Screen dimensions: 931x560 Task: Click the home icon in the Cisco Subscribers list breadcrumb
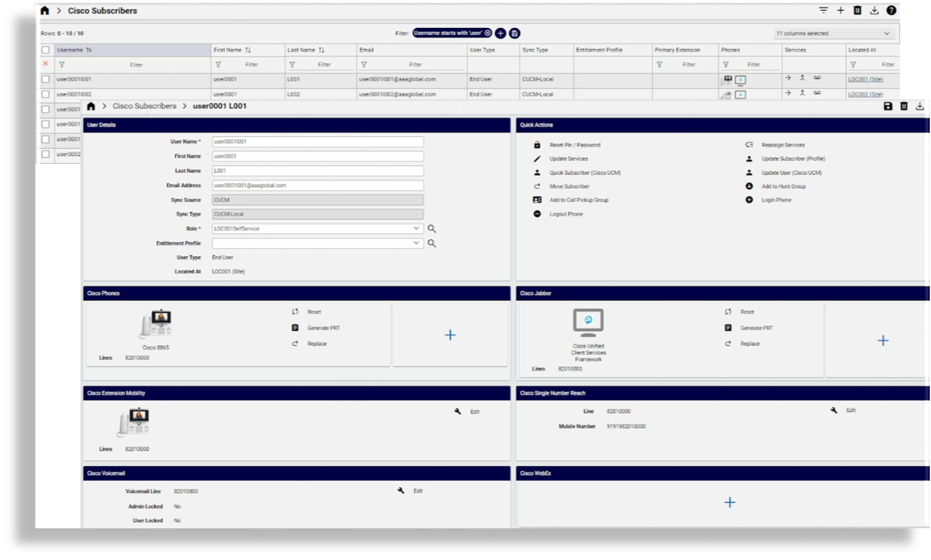pos(45,11)
